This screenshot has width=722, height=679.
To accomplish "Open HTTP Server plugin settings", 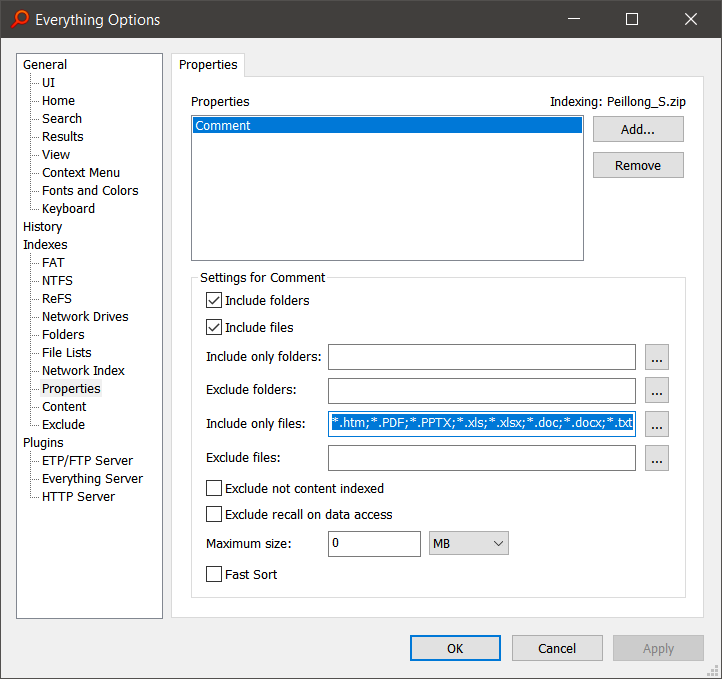I will (x=78, y=496).
